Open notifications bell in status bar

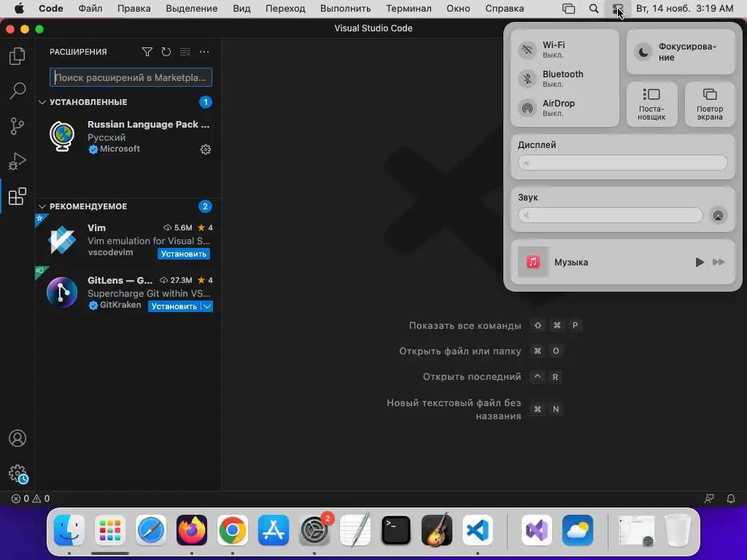731,499
